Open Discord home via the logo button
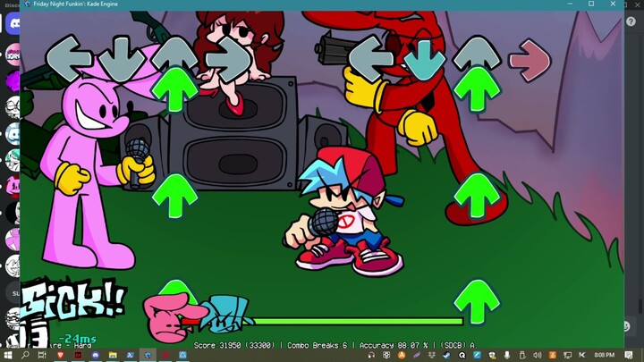This screenshot has width=644, height=362. (13, 23)
